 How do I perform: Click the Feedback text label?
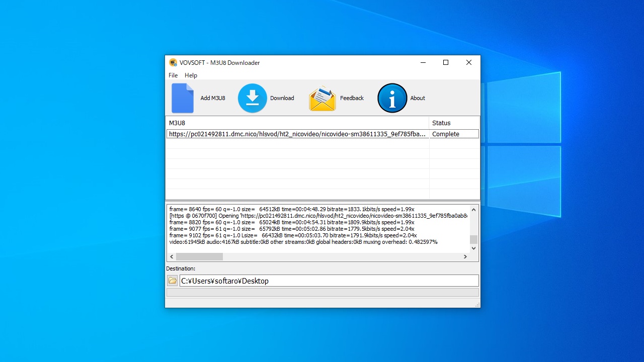[x=352, y=98]
